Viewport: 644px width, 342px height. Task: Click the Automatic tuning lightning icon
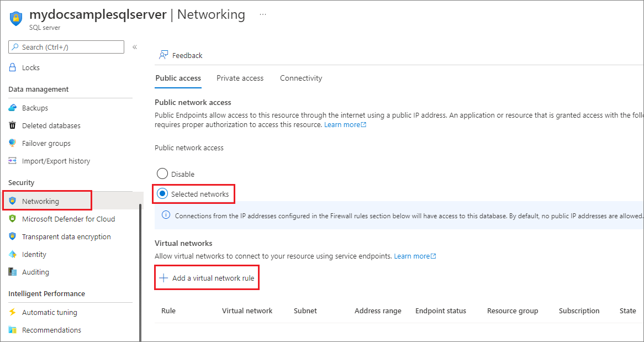click(13, 312)
